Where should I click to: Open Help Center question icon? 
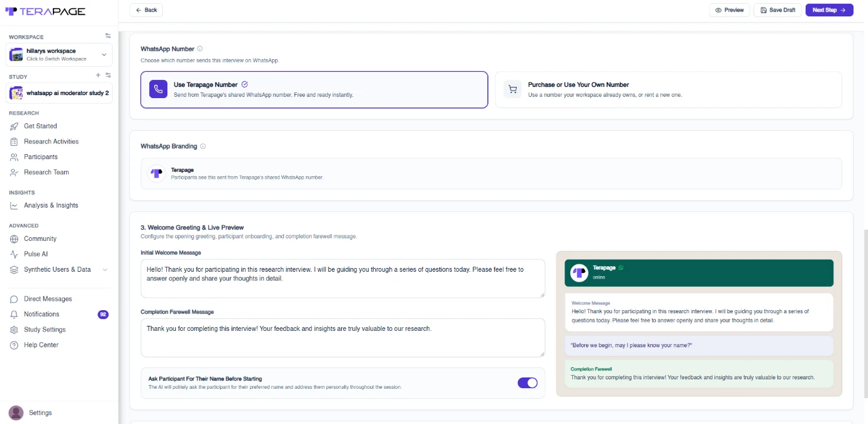click(x=14, y=345)
